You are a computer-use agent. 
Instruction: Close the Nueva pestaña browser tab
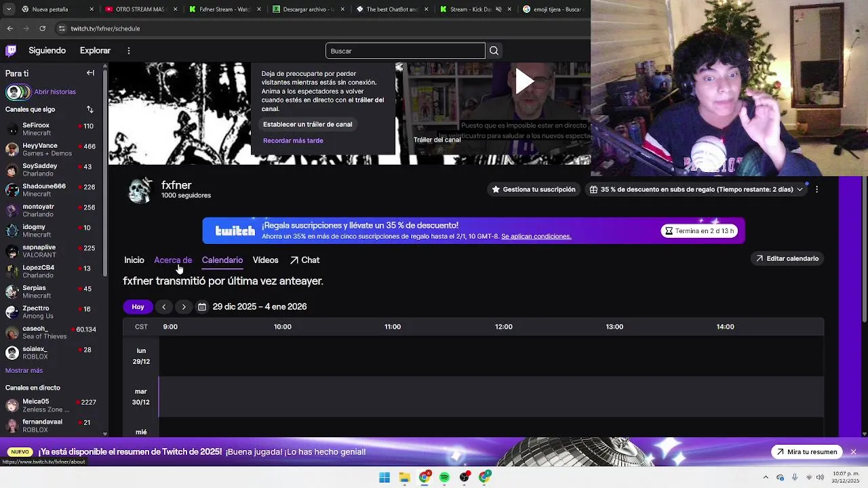tap(92, 9)
